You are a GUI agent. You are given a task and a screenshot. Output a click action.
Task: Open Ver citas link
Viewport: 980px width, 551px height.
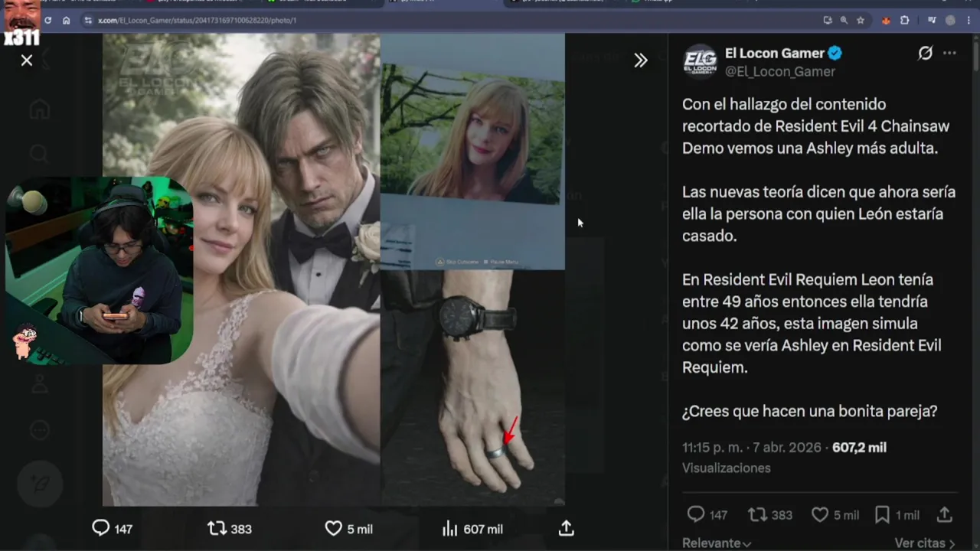(x=925, y=543)
